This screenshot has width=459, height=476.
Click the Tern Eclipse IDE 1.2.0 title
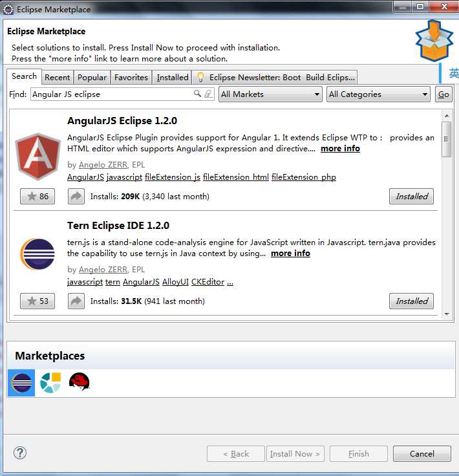(118, 226)
